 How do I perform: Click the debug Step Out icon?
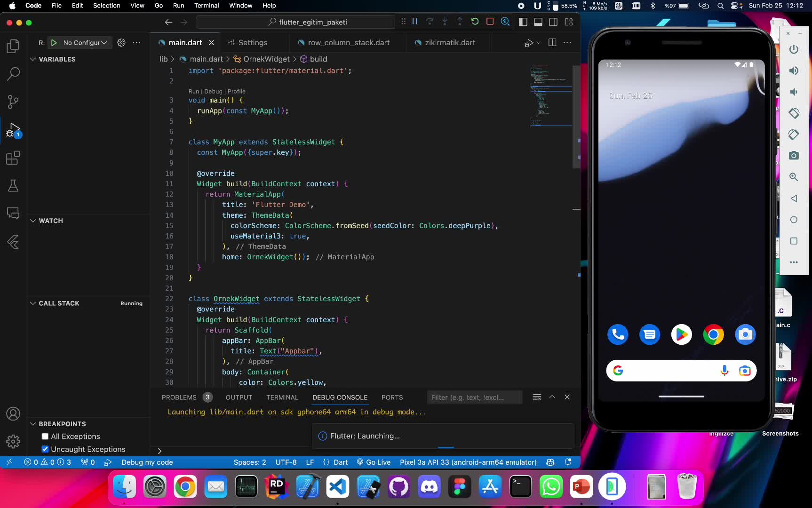460,22
